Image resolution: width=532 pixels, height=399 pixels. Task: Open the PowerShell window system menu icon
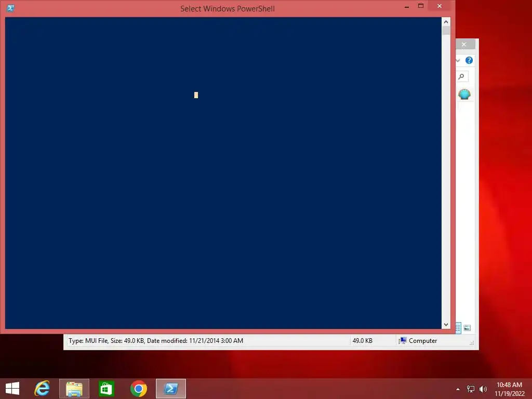point(10,8)
